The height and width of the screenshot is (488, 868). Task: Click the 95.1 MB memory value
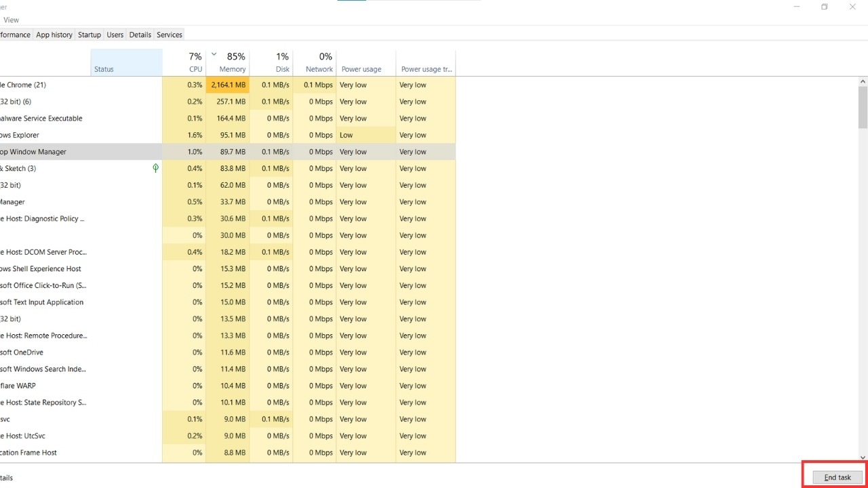point(228,135)
